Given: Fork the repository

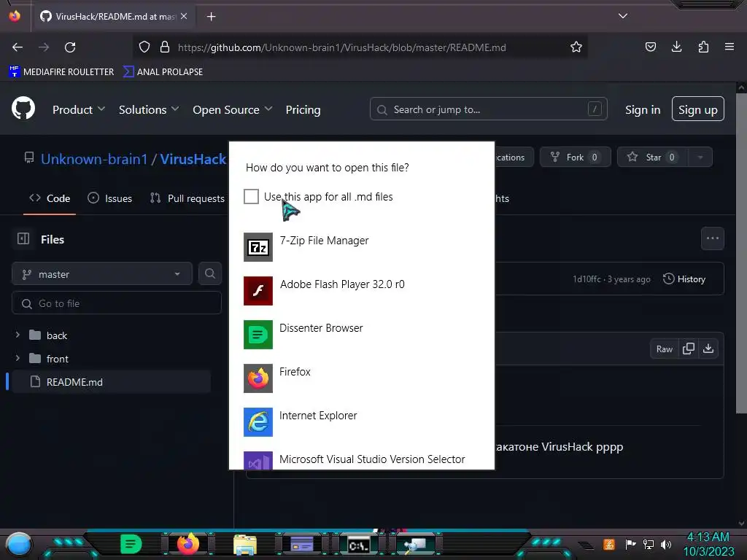Looking at the screenshot, I should pyautogui.click(x=575, y=157).
